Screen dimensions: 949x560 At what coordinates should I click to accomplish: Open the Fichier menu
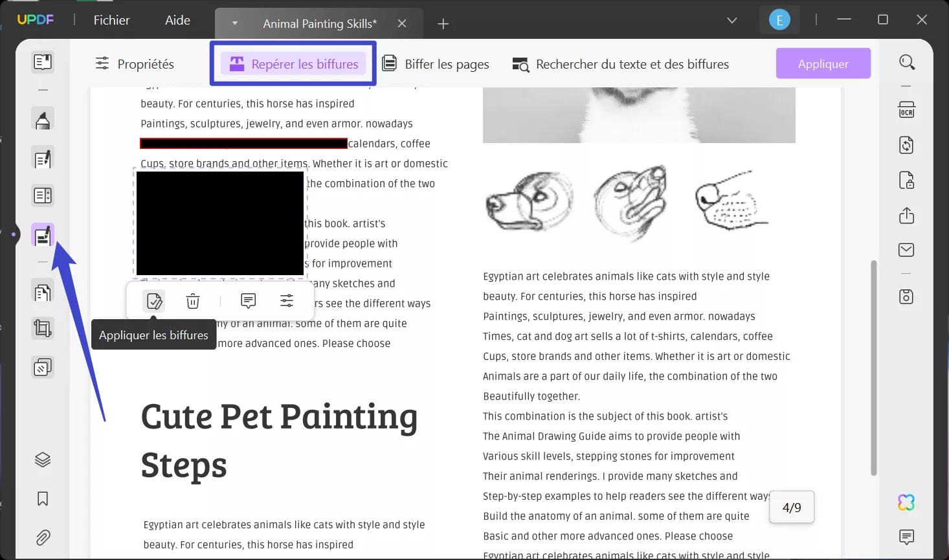[111, 20]
